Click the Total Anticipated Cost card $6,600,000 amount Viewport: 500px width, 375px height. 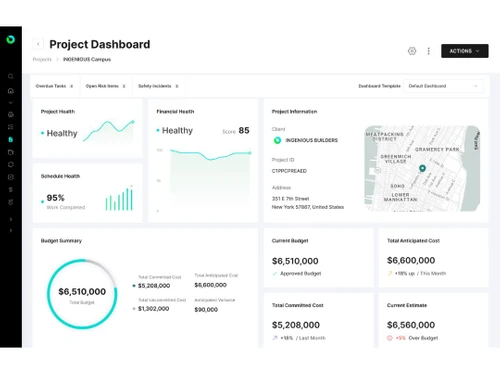[x=411, y=260]
